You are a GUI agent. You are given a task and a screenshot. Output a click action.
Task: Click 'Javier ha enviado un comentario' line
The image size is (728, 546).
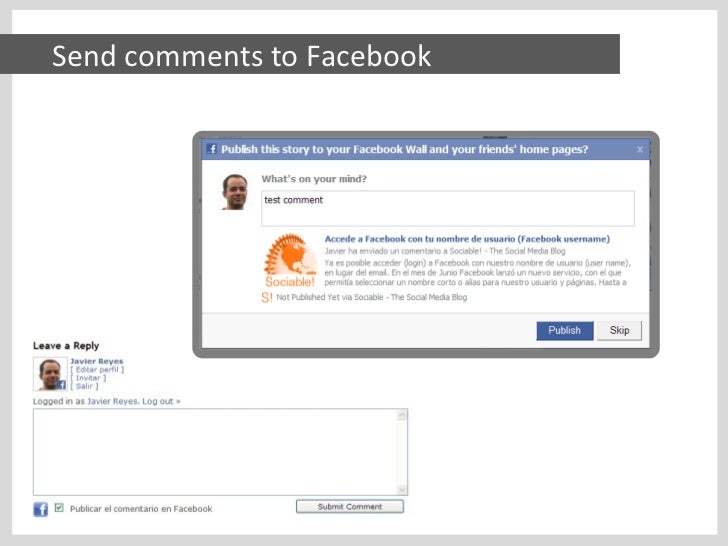click(x=445, y=251)
